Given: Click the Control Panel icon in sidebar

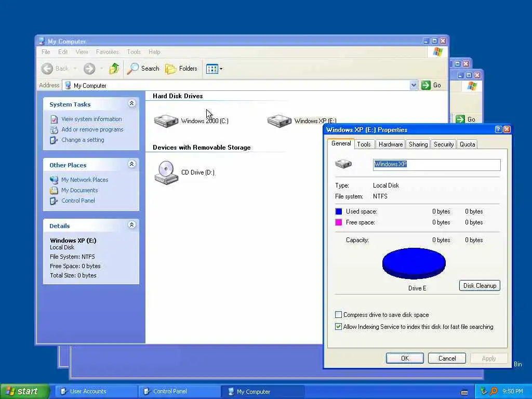Looking at the screenshot, I should tap(54, 201).
